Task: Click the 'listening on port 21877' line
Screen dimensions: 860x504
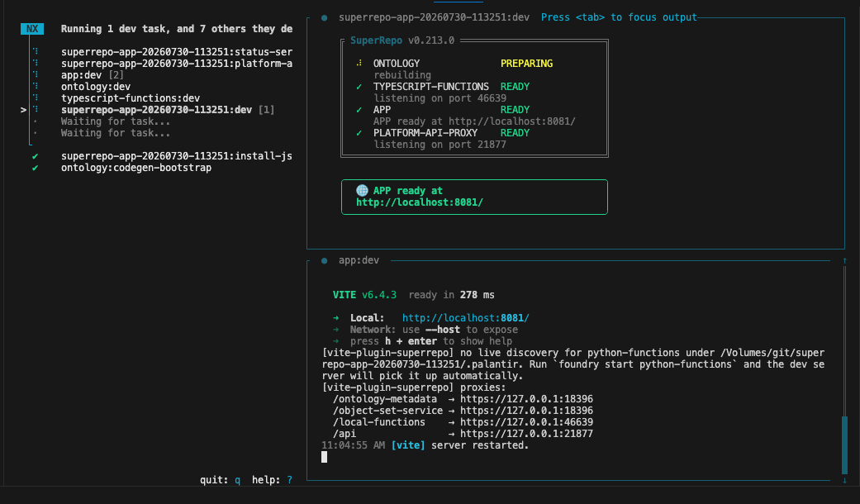Action: (440, 145)
